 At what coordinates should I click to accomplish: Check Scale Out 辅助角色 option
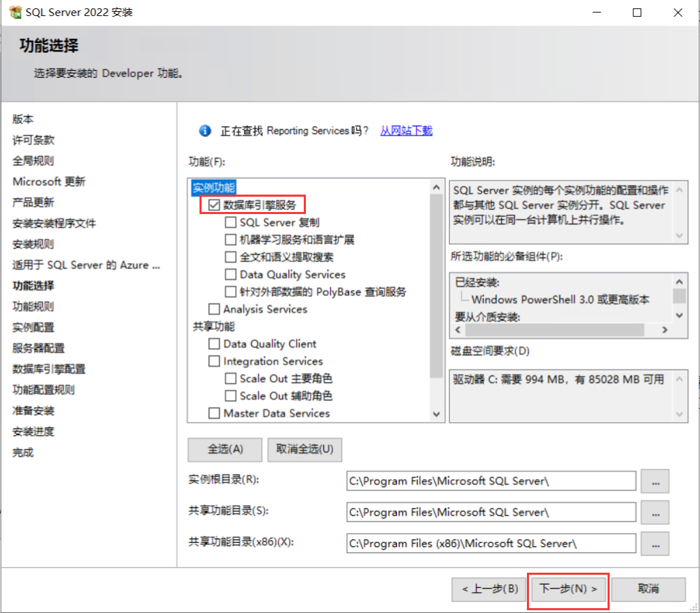(231, 395)
